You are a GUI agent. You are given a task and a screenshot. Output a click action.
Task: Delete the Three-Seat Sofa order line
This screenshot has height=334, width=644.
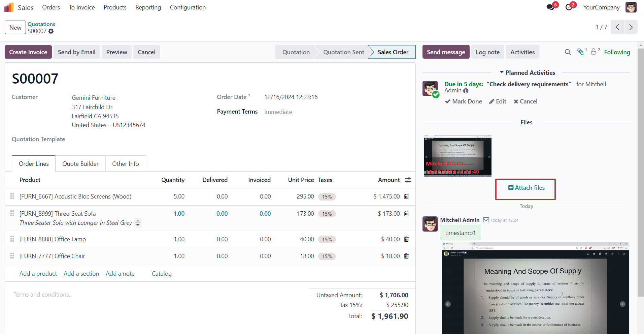406,214
